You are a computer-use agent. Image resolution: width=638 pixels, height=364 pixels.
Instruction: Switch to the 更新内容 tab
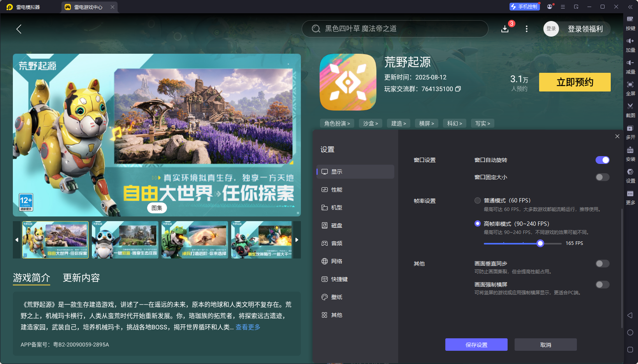point(81,278)
